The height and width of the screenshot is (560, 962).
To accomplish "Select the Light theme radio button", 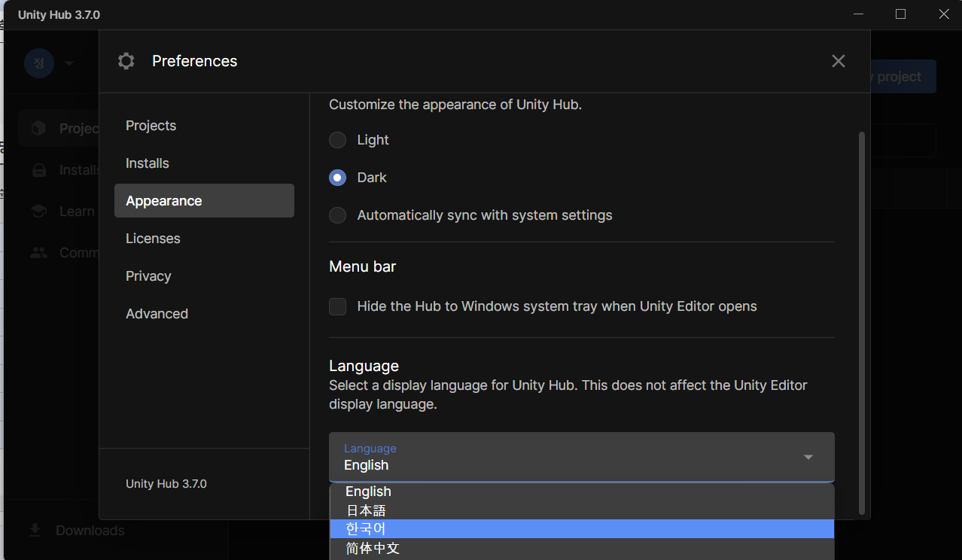I will point(338,140).
